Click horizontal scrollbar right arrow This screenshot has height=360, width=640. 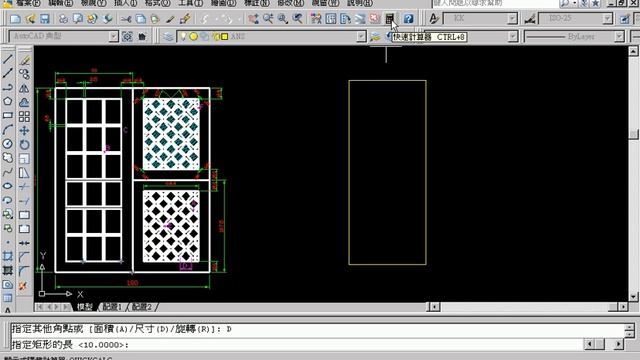[x=623, y=307]
